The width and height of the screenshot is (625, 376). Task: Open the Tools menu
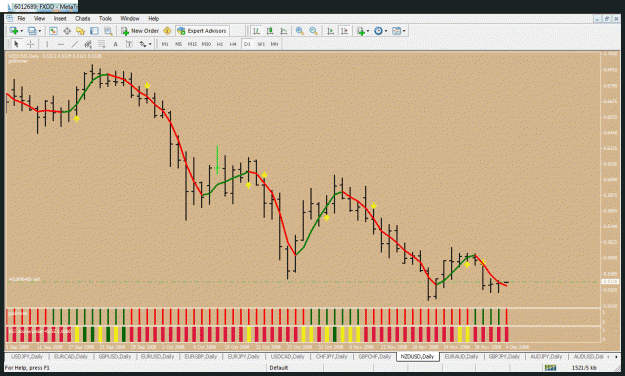point(105,18)
